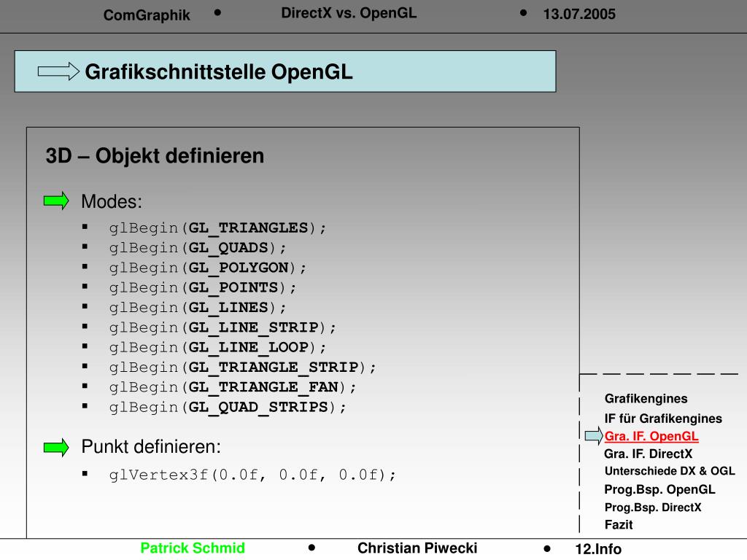The height and width of the screenshot is (560, 747).
Task: Click the Punkt definieren: label
Action: (x=151, y=447)
